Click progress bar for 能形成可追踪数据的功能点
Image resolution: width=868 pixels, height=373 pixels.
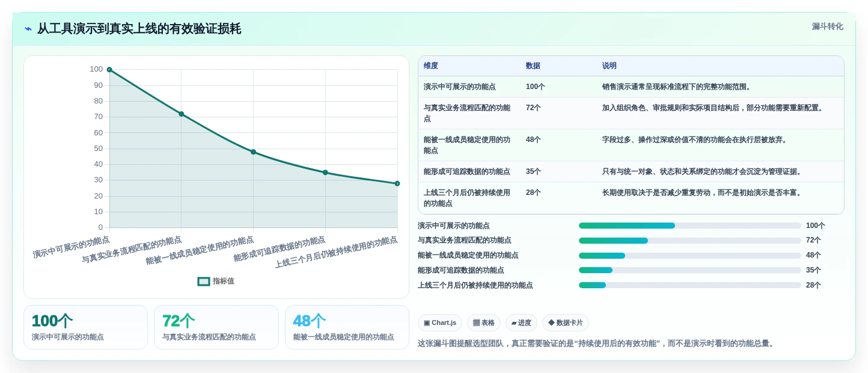tap(690, 270)
